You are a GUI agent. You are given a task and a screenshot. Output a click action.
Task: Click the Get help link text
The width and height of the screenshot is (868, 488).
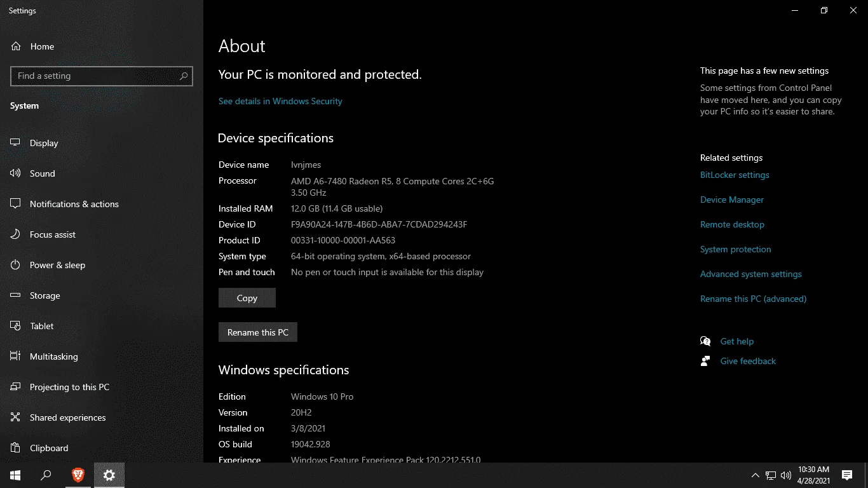[x=737, y=341]
